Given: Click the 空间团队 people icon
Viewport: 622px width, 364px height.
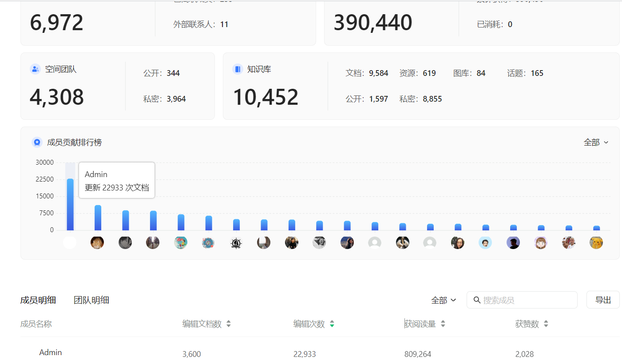Looking at the screenshot, I should (35, 69).
